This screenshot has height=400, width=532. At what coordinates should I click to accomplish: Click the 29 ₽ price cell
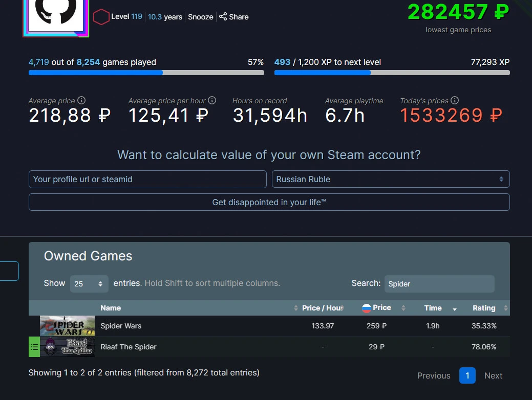tap(376, 347)
